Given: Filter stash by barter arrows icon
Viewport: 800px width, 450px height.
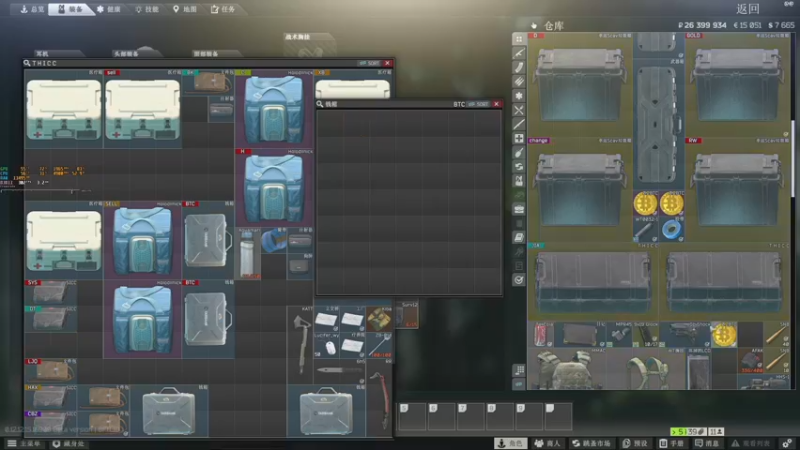Looking at the screenshot, I should pos(519,167).
